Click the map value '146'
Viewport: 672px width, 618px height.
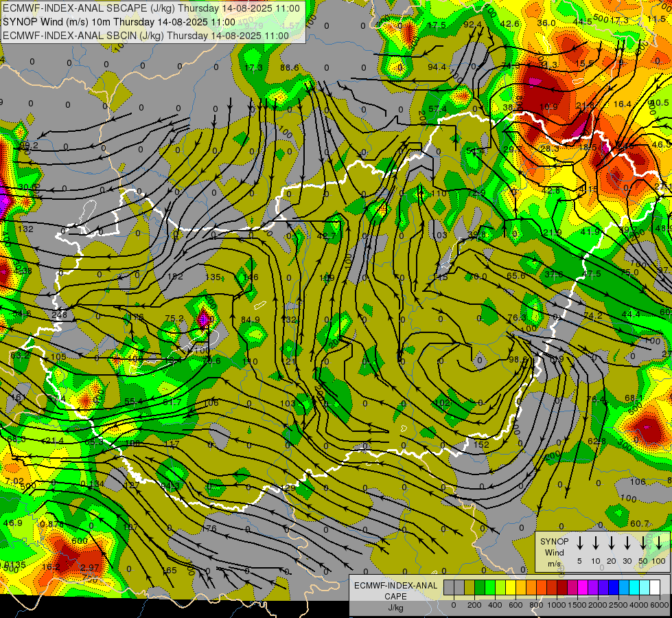(251, 277)
